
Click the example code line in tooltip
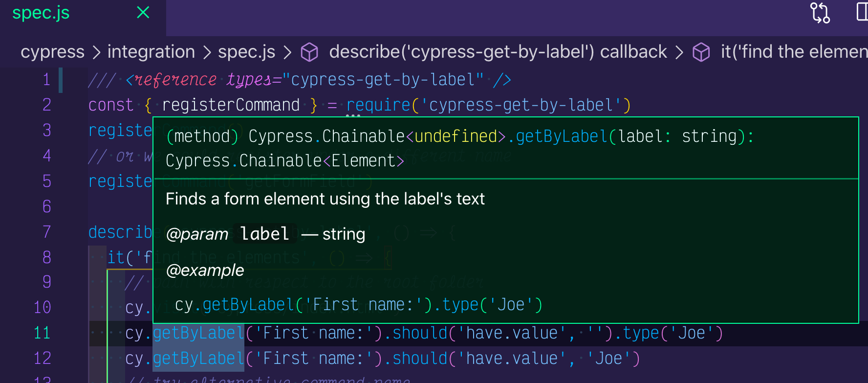point(359,305)
